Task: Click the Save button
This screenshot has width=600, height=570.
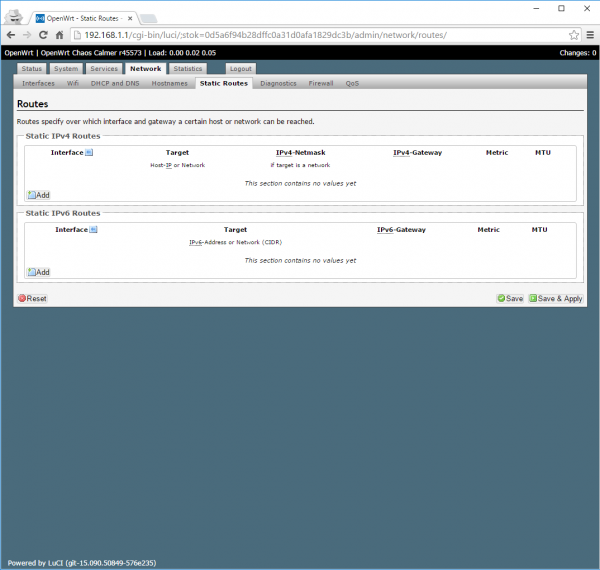Action: (x=510, y=298)
